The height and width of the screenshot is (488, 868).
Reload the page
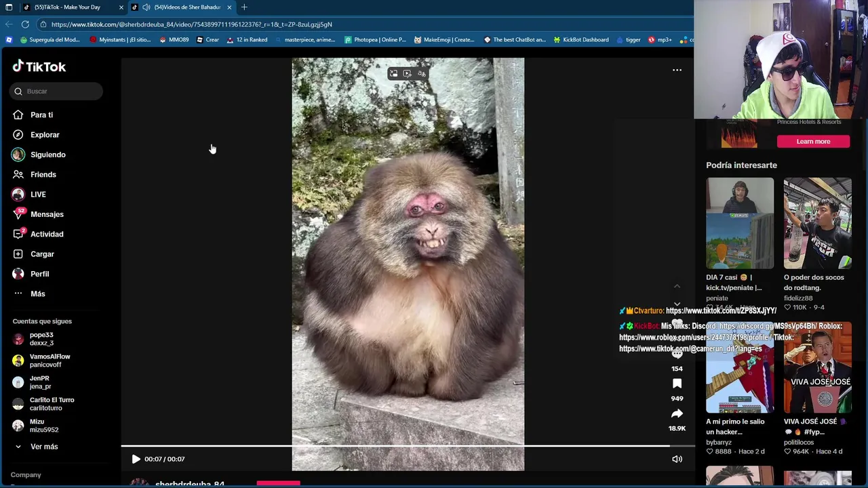pos(25,24)
